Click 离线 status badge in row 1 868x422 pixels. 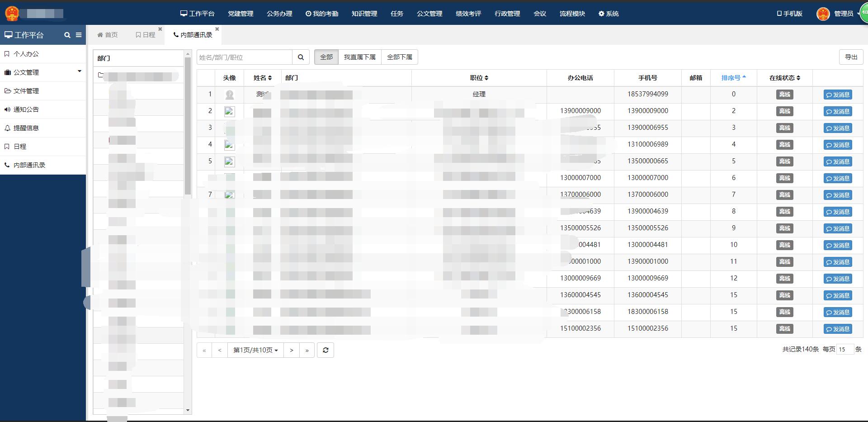785,95
